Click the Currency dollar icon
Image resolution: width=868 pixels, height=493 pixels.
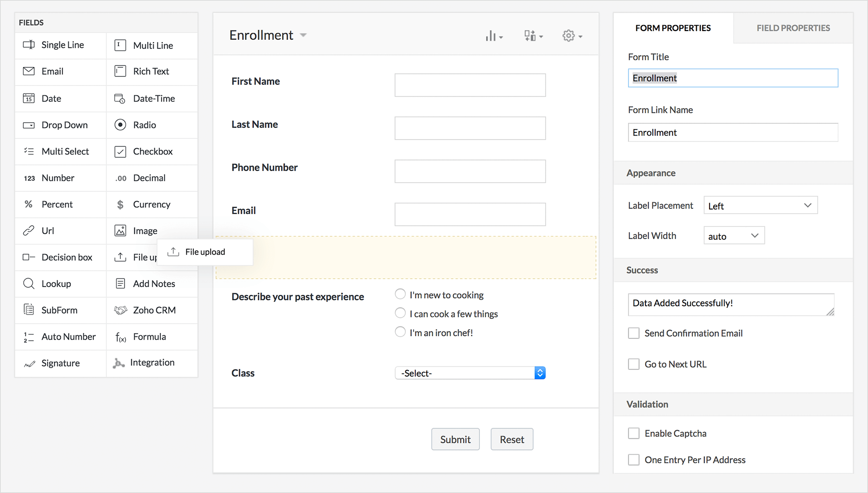coord(120,205)
